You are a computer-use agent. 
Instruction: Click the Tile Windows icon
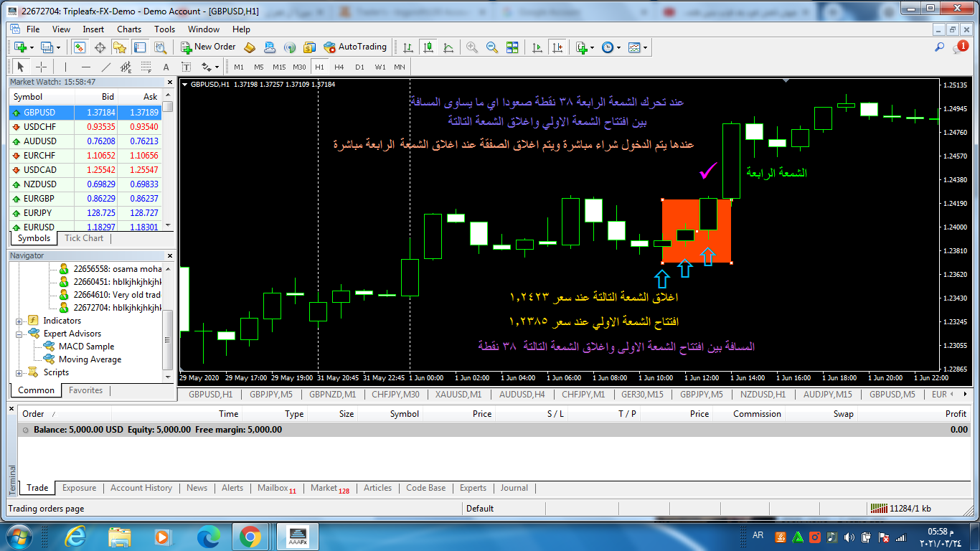[x=512, y=47]
